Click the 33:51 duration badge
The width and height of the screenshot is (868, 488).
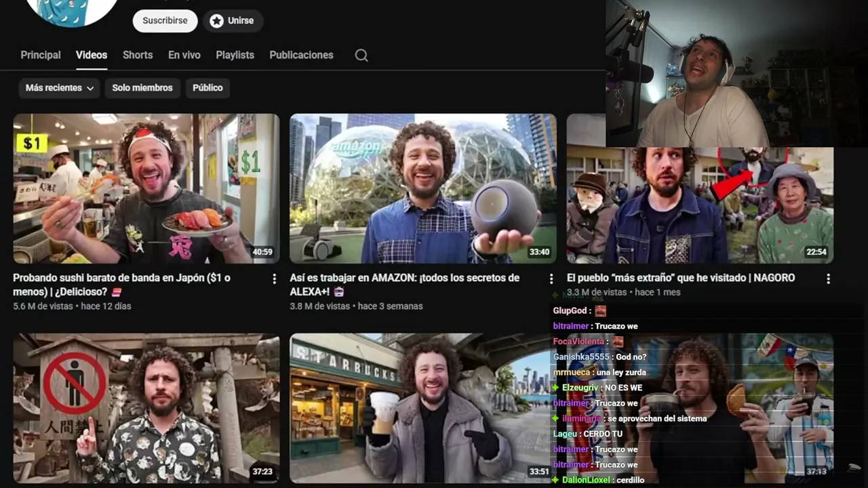pos(539,472)
